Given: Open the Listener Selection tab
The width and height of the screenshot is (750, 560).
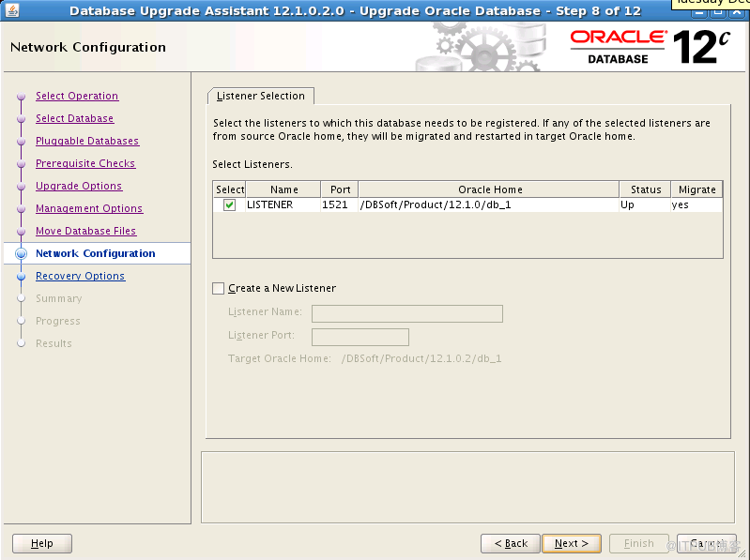Looking at the screenshot, I should point(261,96).
